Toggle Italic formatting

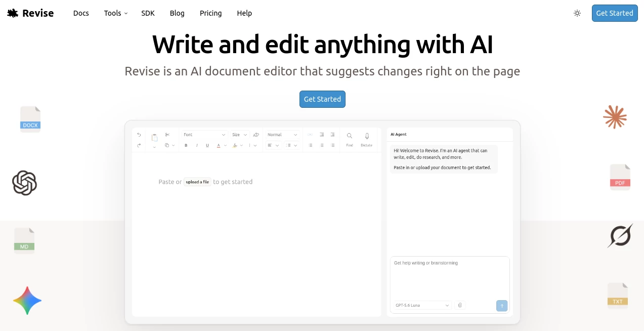[x=197, y=145]
